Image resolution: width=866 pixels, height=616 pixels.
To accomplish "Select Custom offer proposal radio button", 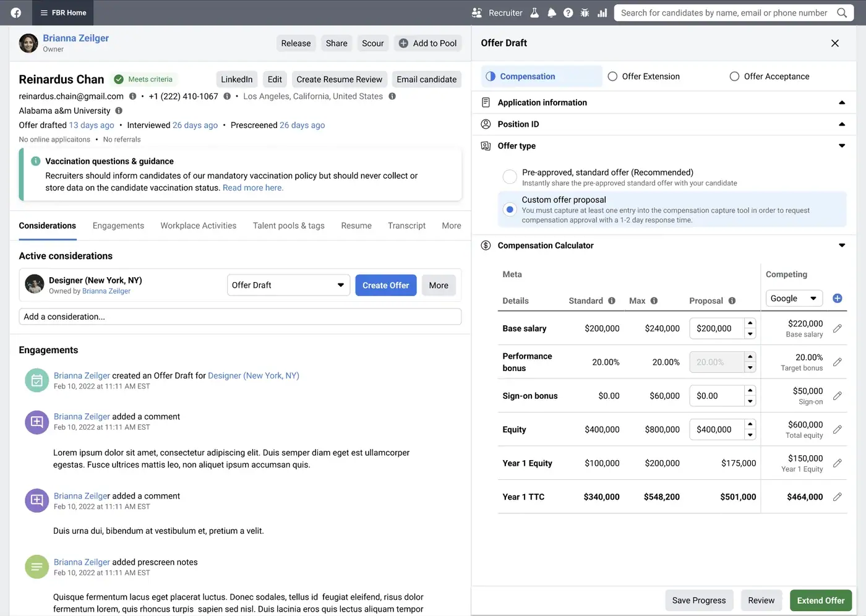I will tap(510, 209).
